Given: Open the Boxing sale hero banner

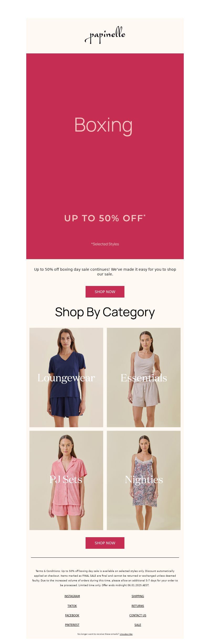Looking at the screenshot, I should click(105, 156).
